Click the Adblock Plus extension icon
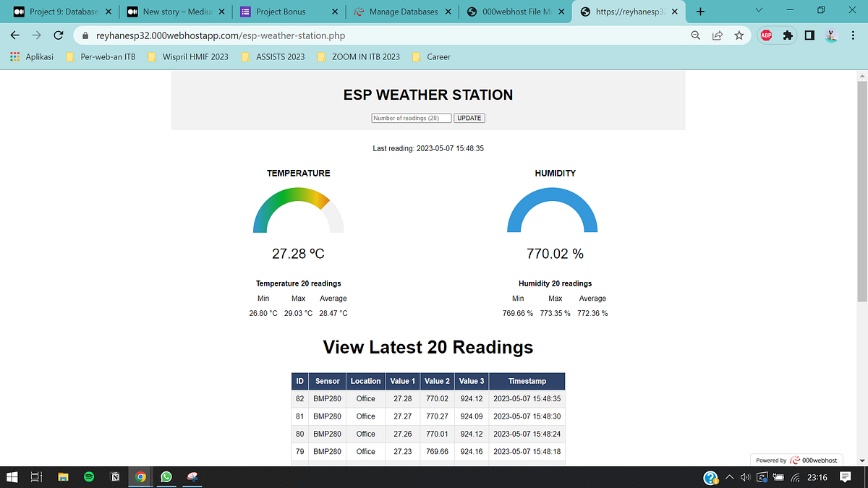 766,35
